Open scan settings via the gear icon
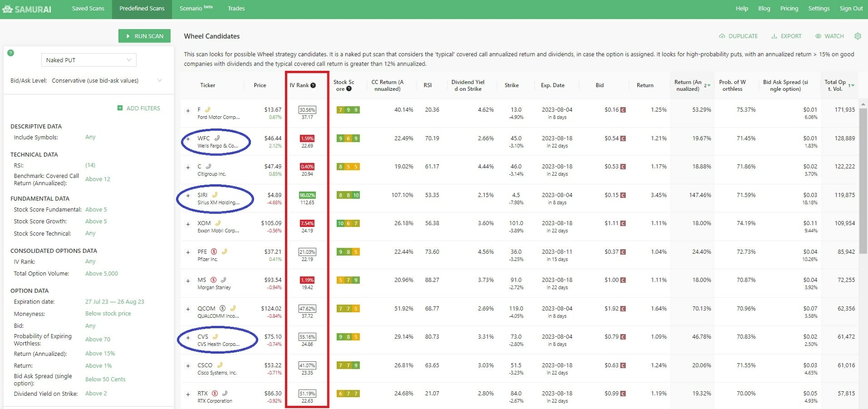 pyautogui.click(x=858, y=36)
